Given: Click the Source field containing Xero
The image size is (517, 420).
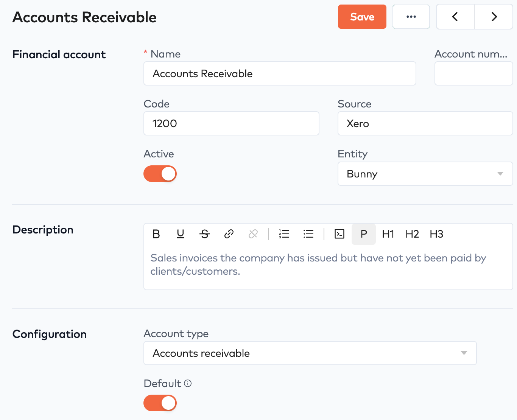Looking at the screenshot, I should point(425,123).
